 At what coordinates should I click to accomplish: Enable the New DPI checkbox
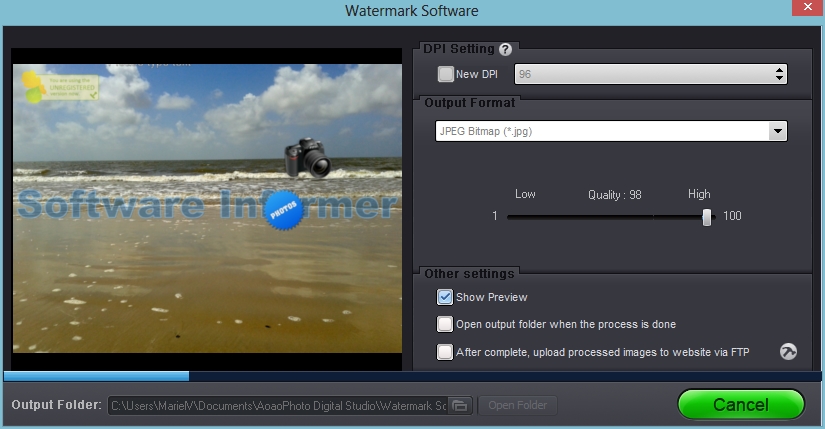pos(446,74)
